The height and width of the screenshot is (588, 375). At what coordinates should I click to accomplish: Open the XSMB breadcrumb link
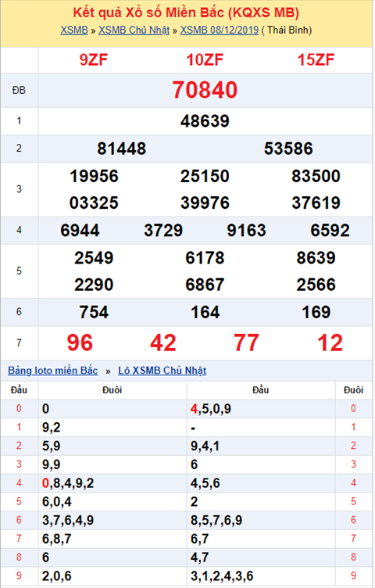74,30
